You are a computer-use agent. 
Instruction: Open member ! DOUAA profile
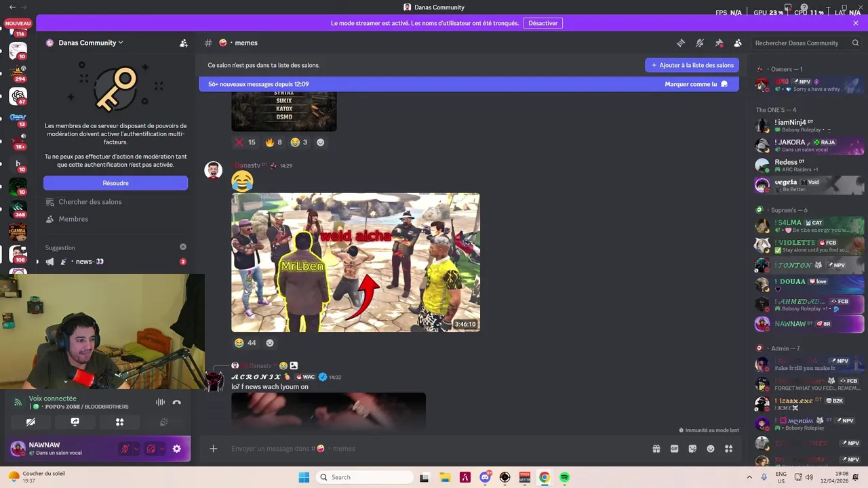click(x=809, y=284)
